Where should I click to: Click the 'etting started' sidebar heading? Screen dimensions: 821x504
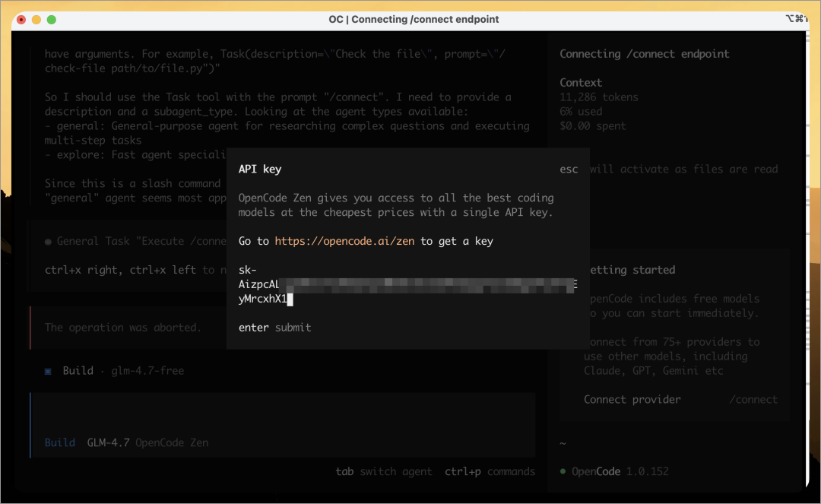pos(632,270)
